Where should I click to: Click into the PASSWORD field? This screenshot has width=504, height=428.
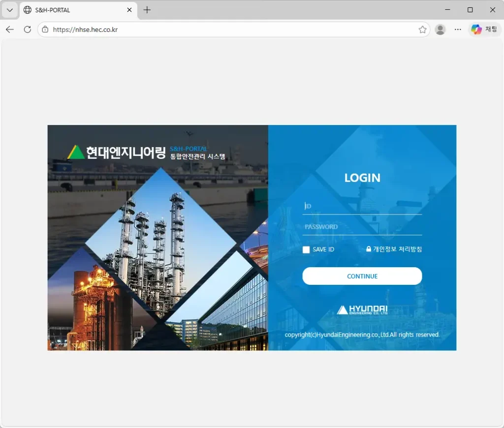pos(362,227)
